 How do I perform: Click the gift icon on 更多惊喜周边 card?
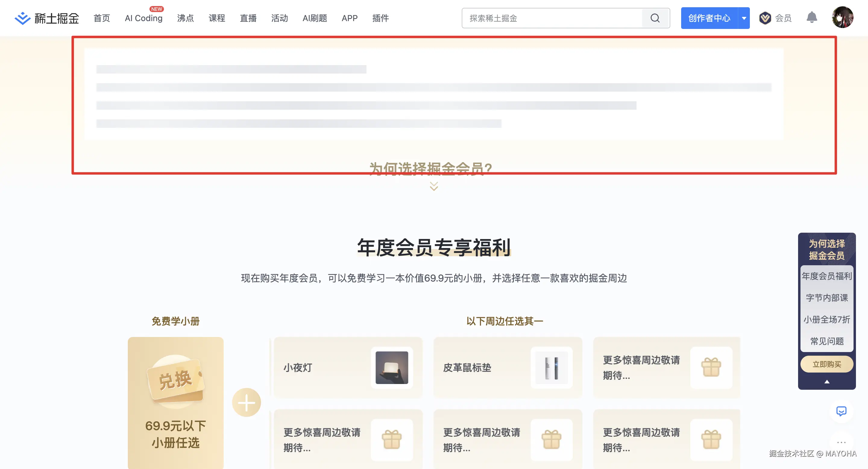[712, 368]
